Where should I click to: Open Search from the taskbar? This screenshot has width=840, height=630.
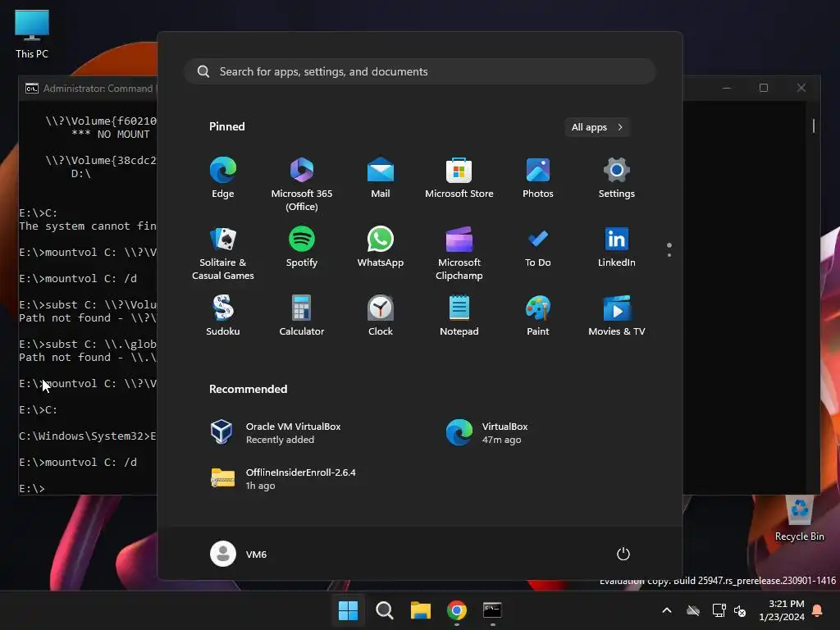(384, 610)
